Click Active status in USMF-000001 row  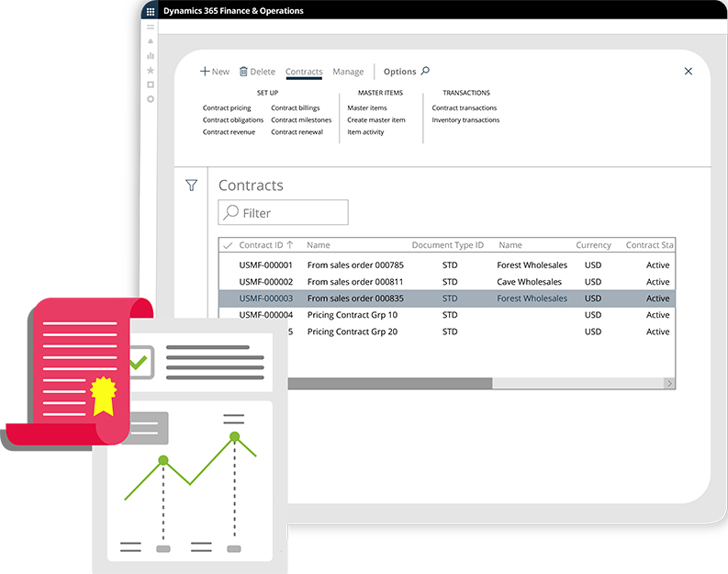coord(658,265)
